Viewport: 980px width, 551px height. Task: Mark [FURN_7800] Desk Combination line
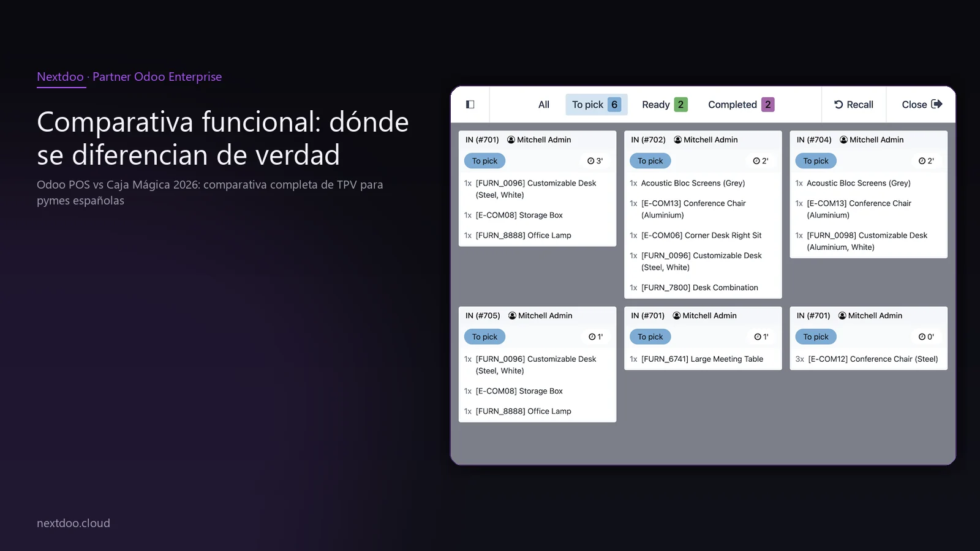[703, 288]
